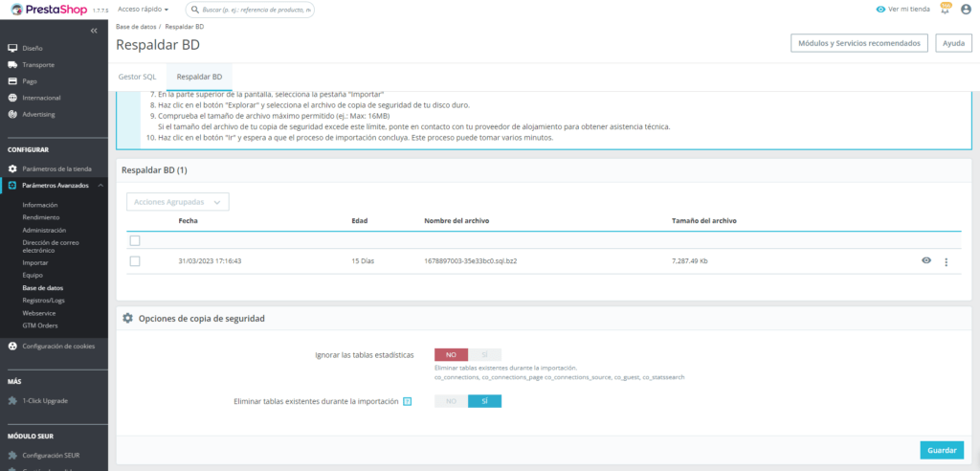Screen dimensions: 980x471
Task: Click the Guardar button
Action: [x=942, y=450]
